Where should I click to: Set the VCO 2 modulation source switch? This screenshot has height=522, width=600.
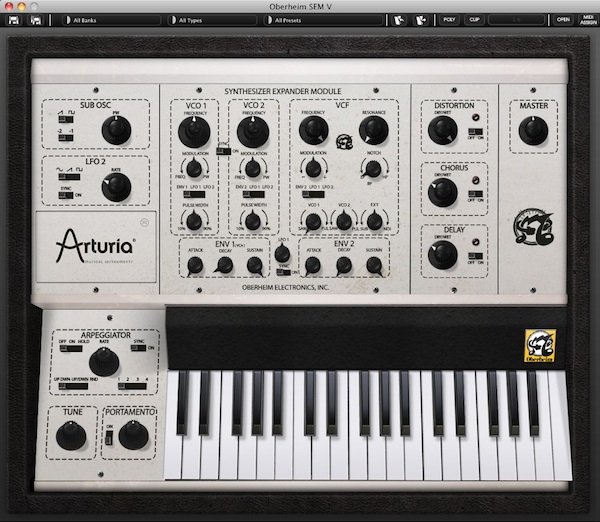(253, 194)
